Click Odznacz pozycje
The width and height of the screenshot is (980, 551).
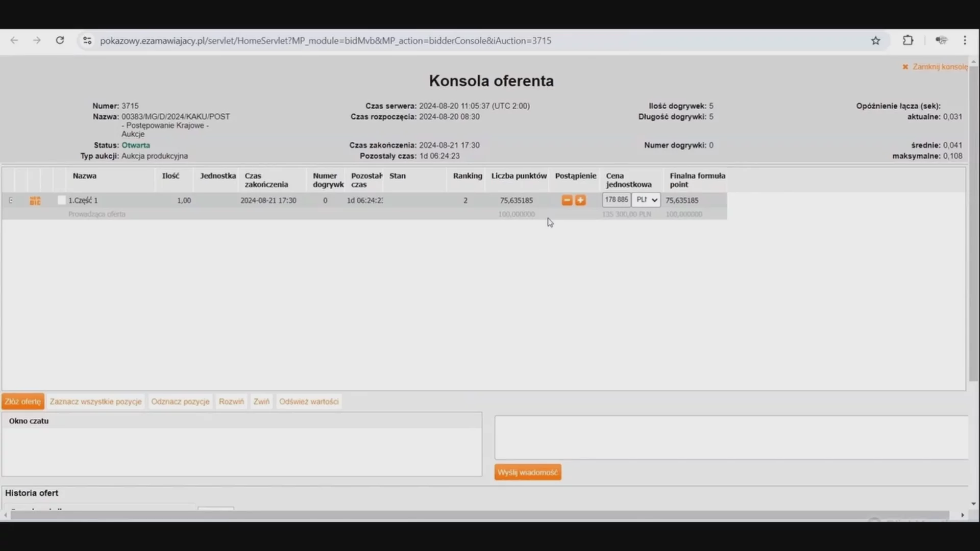[180, 402]
